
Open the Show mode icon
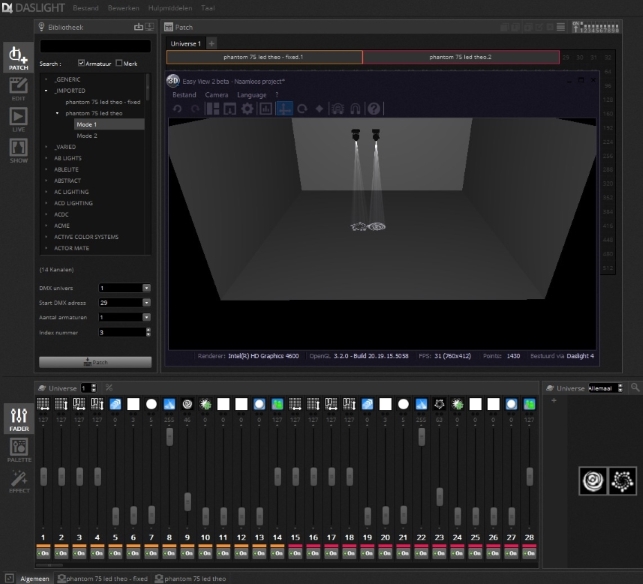click(x=18, y=151)
